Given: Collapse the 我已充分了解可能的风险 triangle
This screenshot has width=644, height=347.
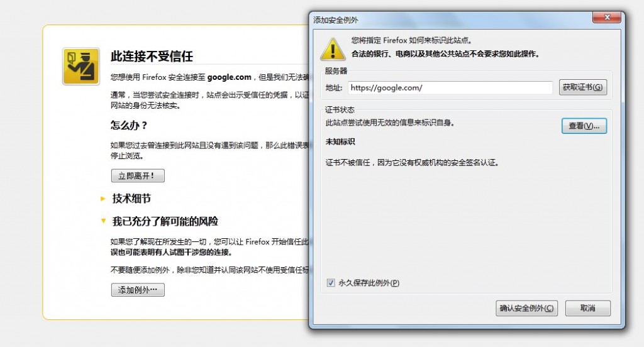Looking at the screenshot, I should tap(103, 221).
